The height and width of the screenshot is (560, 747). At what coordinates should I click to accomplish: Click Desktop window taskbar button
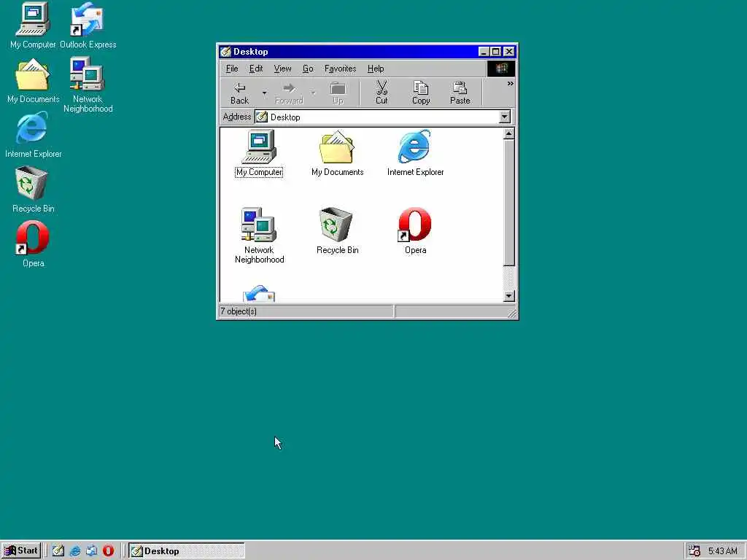point(186,551)
